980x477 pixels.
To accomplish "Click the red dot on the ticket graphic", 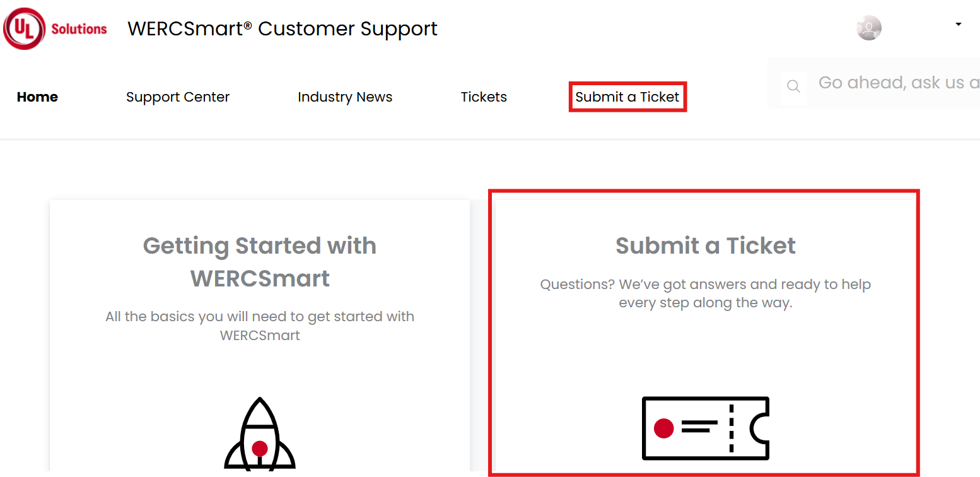I will tap(663, 428).
